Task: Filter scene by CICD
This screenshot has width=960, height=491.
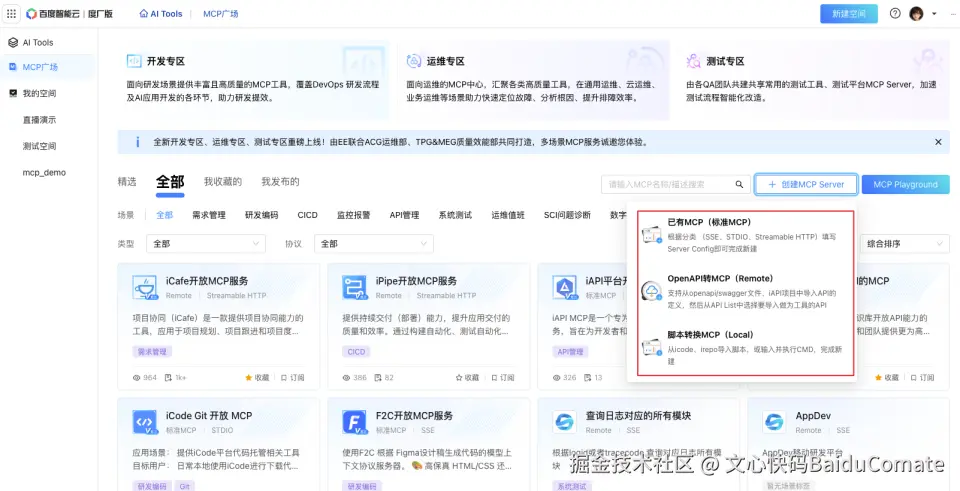Action: (x=307, y=215)
